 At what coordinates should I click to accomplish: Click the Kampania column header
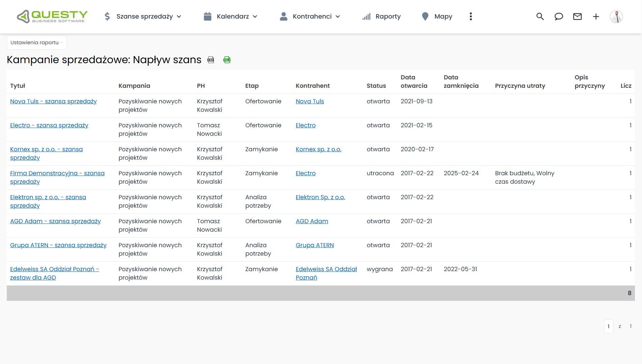click(134, 86)
